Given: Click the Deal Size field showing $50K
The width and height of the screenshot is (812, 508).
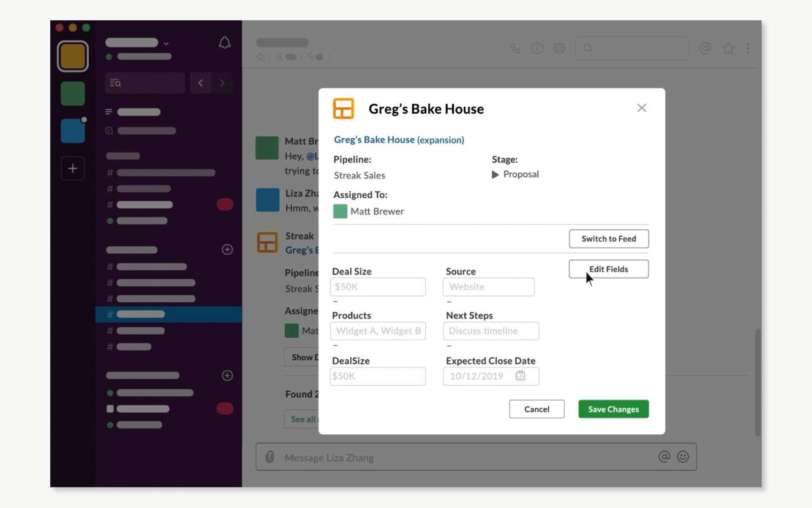Looking at the screenshot, I should point(378,287).
